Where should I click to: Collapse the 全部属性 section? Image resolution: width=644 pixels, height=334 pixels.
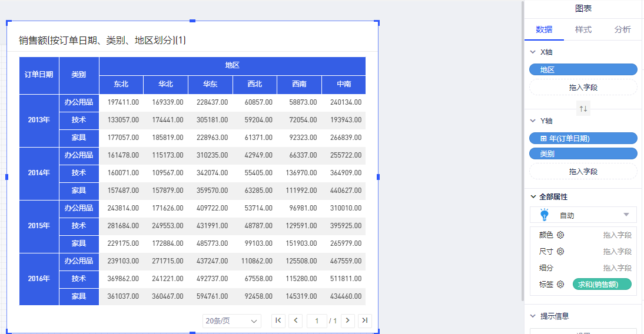click(x=533, y=197)
